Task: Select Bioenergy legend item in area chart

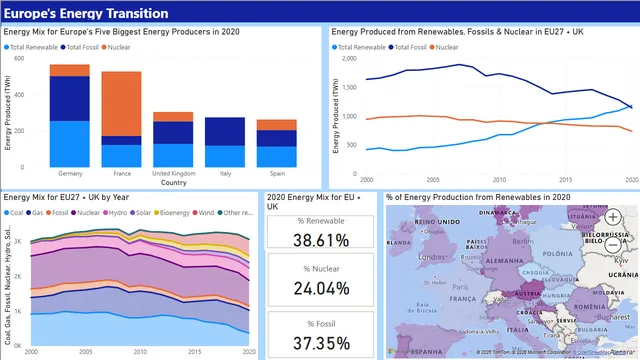Action: tap(171, 213)
